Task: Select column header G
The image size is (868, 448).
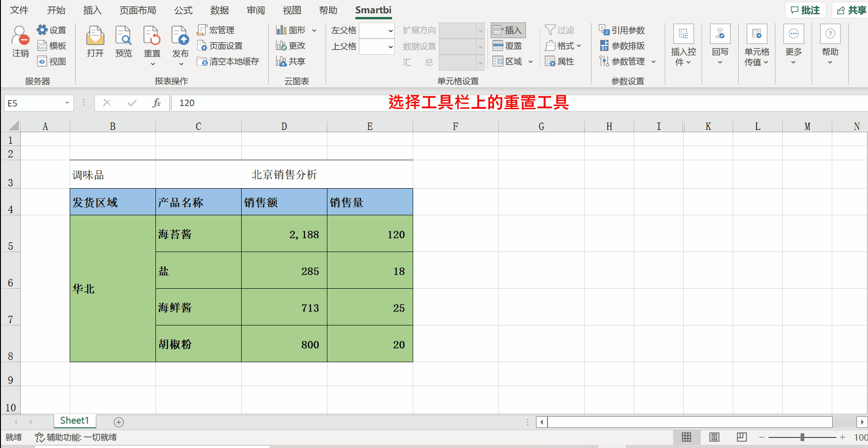Action: (541, 126)
